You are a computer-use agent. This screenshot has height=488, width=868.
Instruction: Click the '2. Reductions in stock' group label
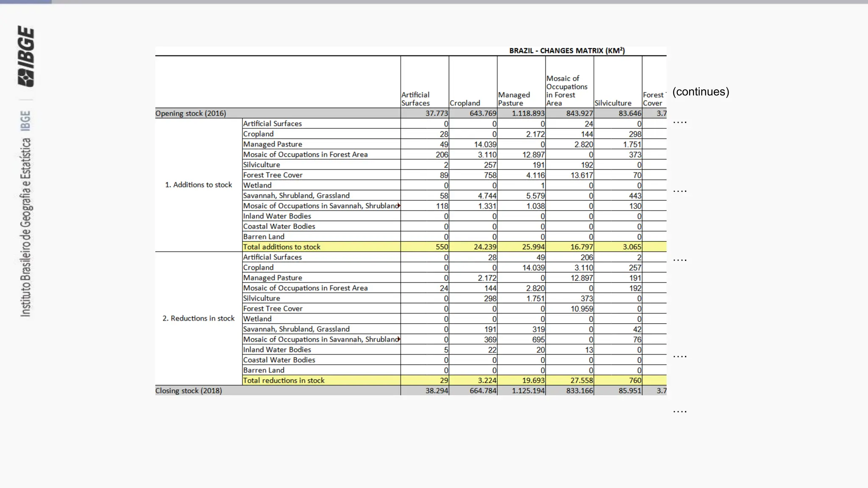point(198,318)
